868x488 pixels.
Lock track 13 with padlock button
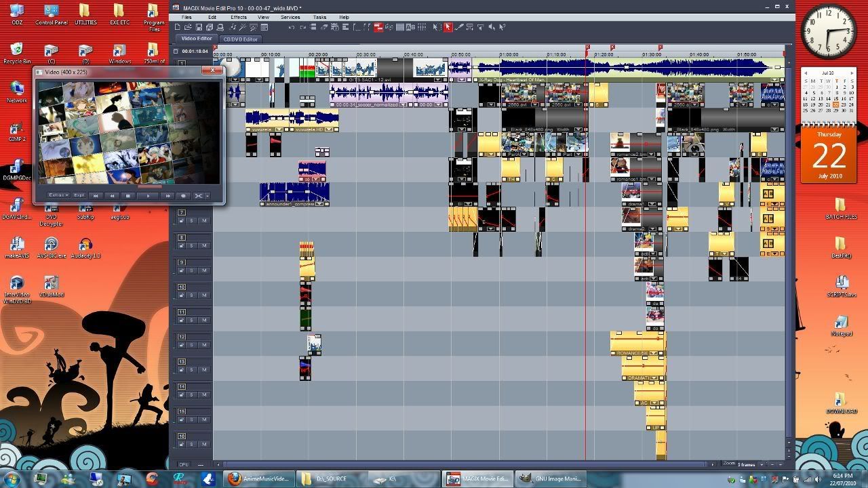click(x=182, y=369)
